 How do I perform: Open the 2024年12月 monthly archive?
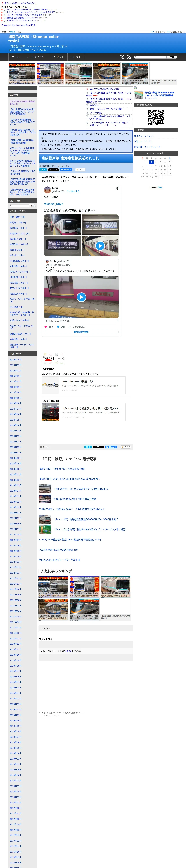[x=15, y=381]
